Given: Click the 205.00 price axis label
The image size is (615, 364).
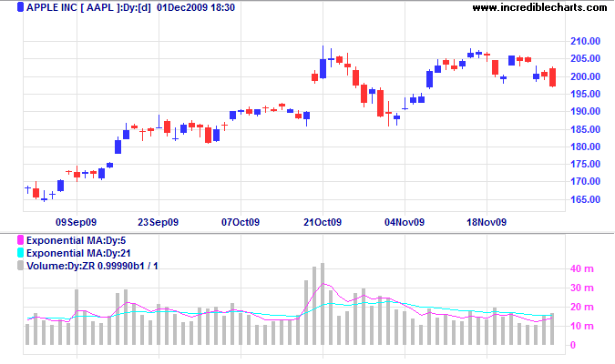Looking at the screenshot, I should pyautogui.click(x=585, y=58).
